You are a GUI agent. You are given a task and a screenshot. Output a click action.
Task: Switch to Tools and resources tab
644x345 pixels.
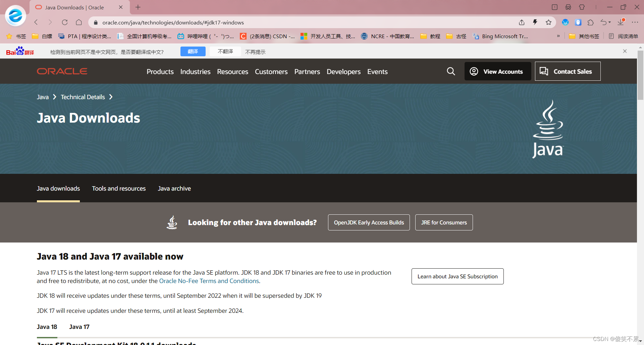click(x=119, y=189)
